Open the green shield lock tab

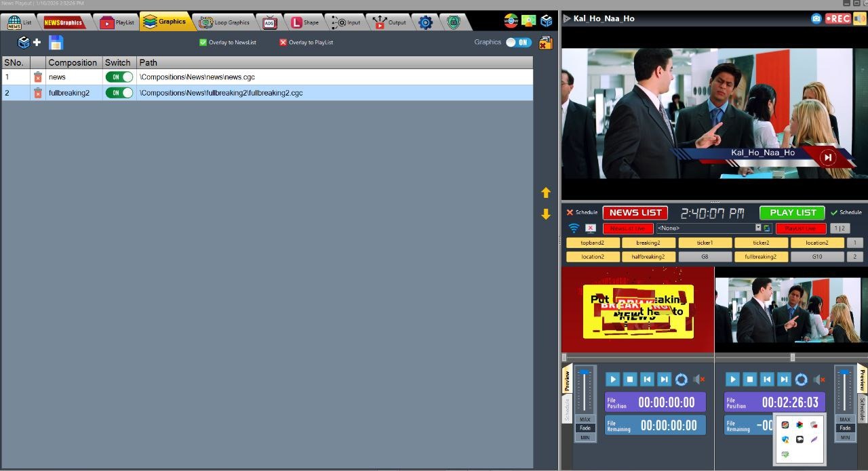(454, 22)
